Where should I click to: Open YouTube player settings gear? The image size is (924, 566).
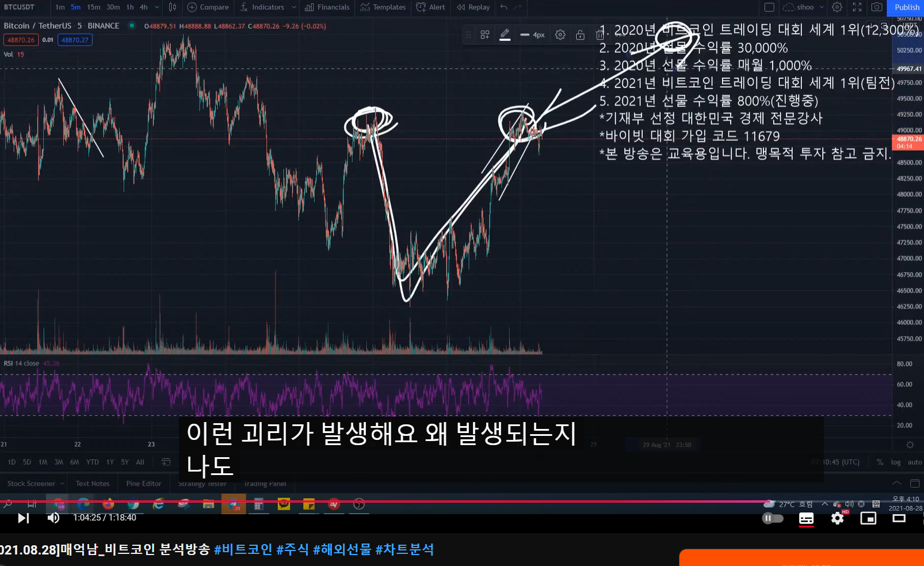click(837, 518)
